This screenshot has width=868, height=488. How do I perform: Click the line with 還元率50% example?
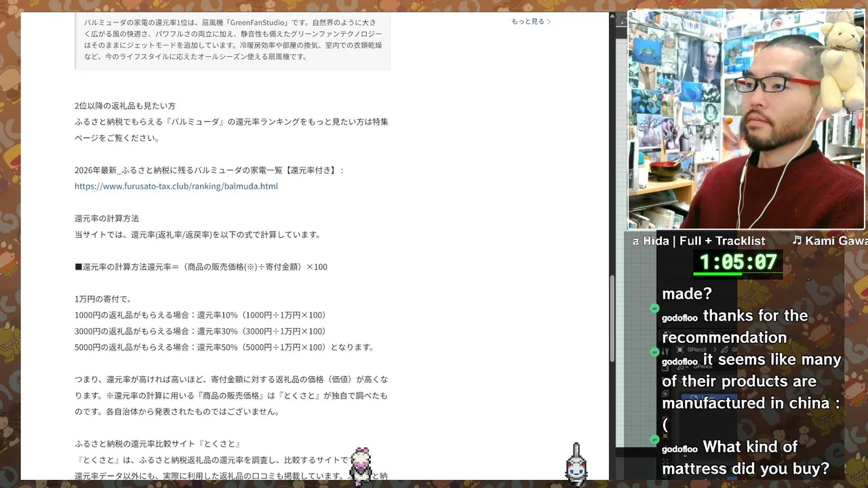point(224,348)
